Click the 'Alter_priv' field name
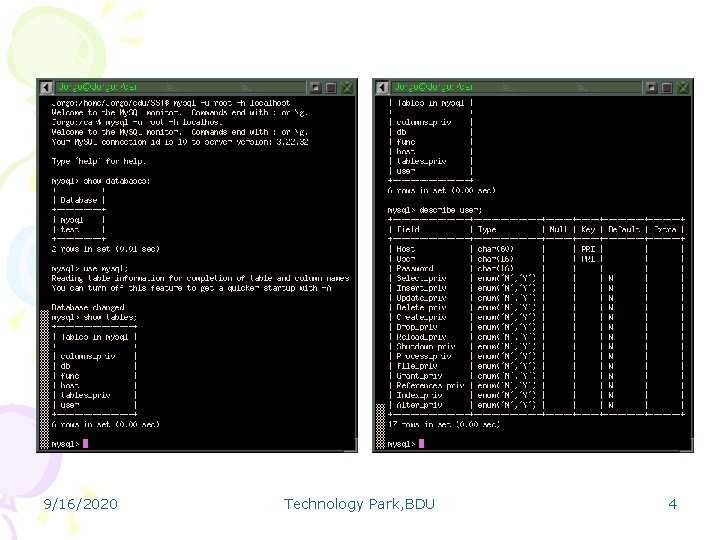The height and width of the screenshot is (540, 720). tap(419, 405)
